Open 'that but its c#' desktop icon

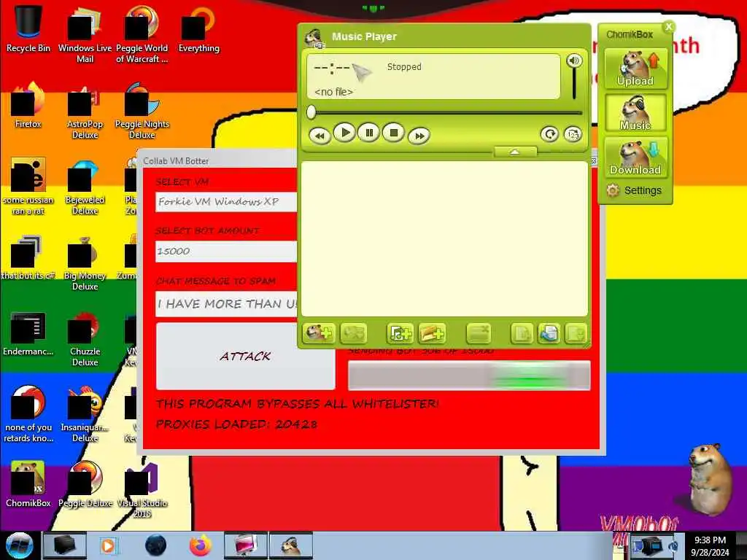[28, 257]
